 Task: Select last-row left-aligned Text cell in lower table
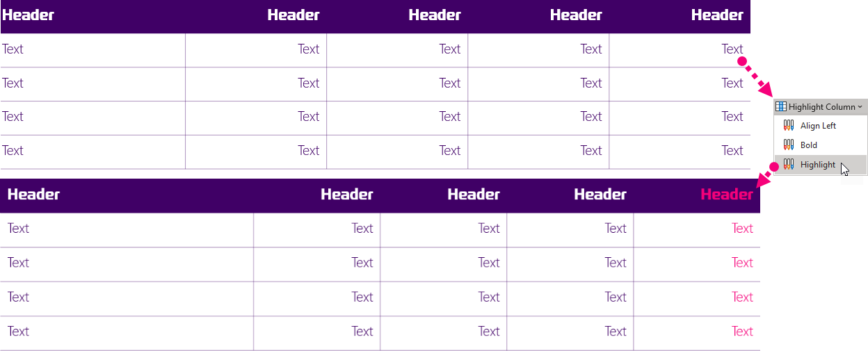(x=18, y=332)
